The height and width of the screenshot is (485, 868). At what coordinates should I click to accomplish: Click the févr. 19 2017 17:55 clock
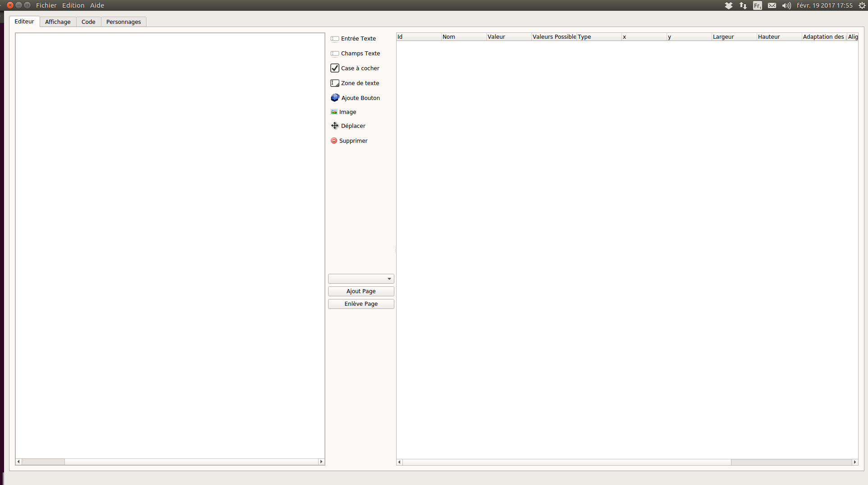824,5
